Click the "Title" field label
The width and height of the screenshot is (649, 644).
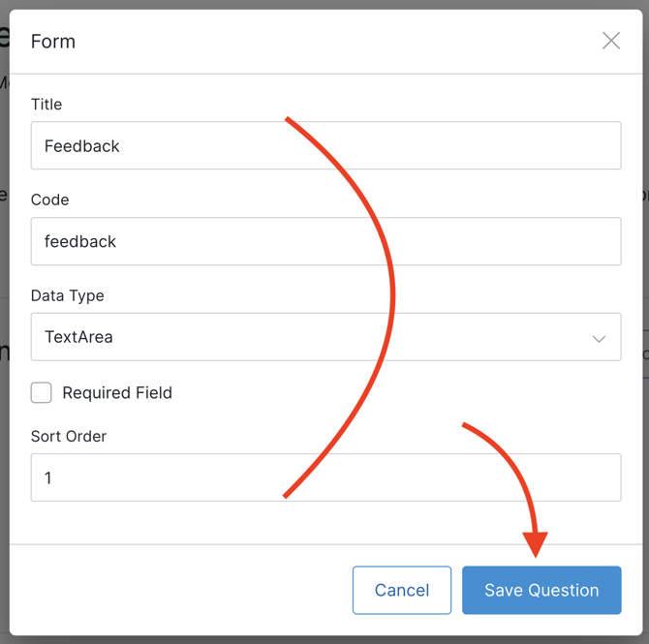tap(46, 104)
